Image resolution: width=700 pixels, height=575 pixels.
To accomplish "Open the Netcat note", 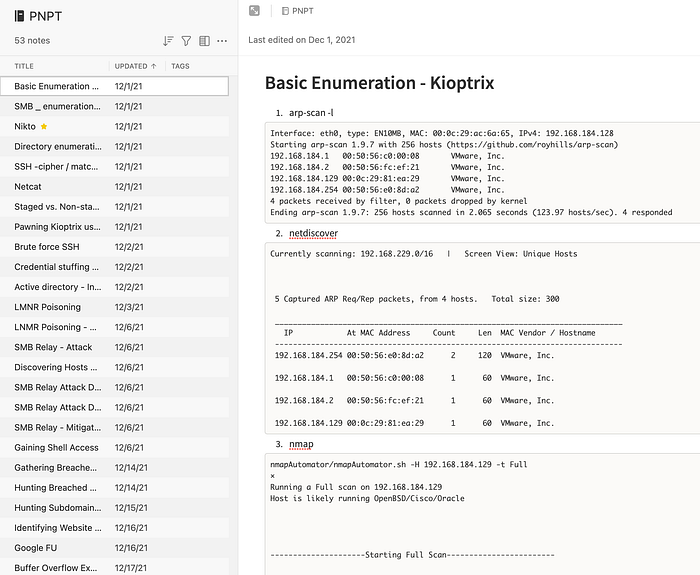I will [x=114, y=187].
